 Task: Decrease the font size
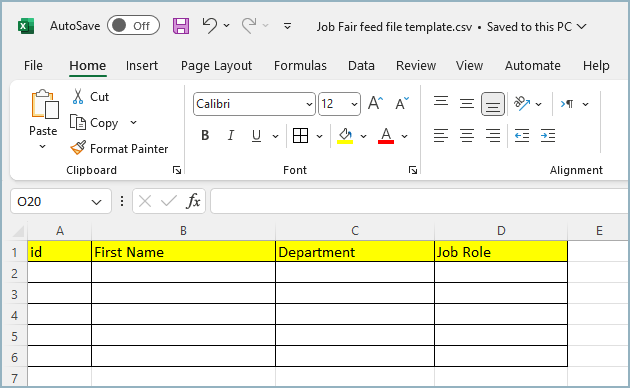401,104
